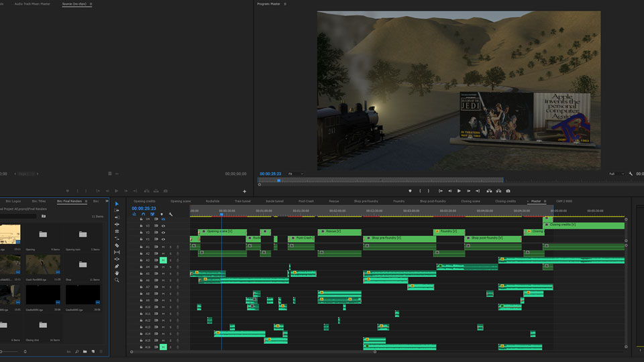Open timeline display settings wrench
Image resolution: width=644 pixels, height=362 pixels.
pyautogui.click(x=170, y=215)
